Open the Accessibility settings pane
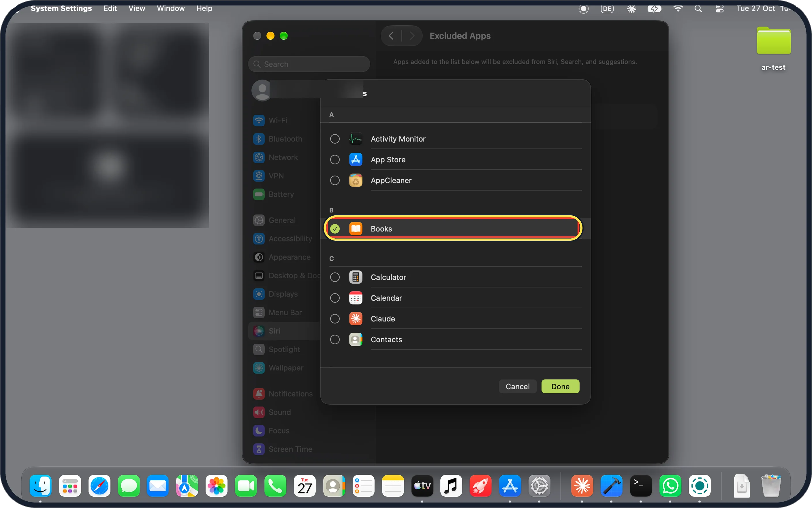 coord(284,238)
